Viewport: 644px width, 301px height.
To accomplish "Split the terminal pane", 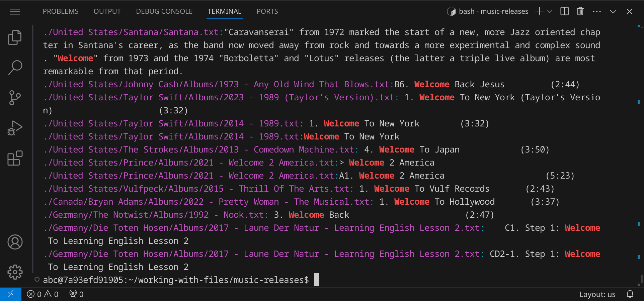I will coord(564,11).
